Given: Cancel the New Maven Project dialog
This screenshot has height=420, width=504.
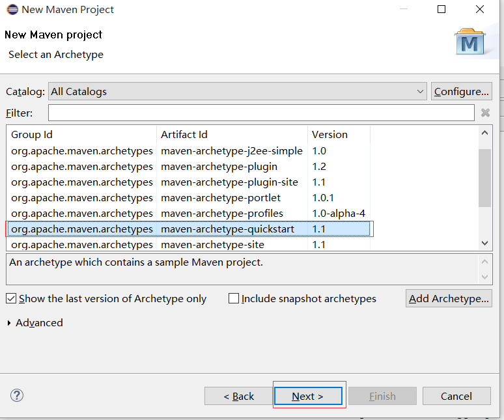Looking at the screenshot, I should (456, 396).
